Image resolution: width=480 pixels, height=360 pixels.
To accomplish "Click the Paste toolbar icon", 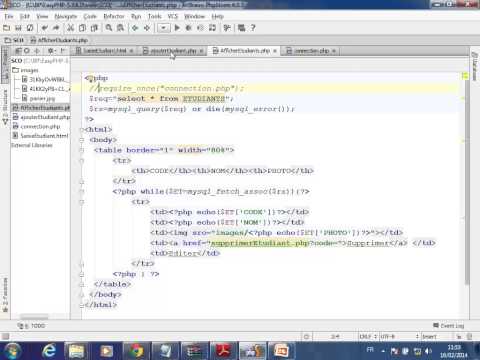I will point(94,28).
